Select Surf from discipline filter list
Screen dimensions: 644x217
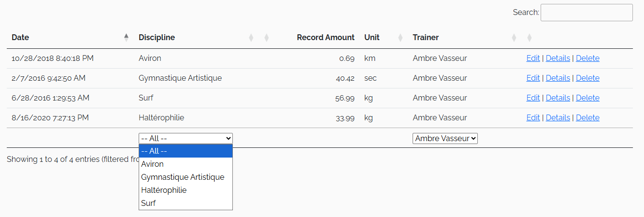coord(186,203)
